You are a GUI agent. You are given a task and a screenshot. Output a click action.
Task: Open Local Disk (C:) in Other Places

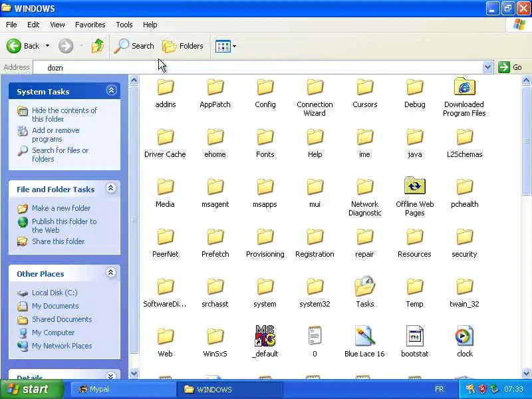(55, 293)
